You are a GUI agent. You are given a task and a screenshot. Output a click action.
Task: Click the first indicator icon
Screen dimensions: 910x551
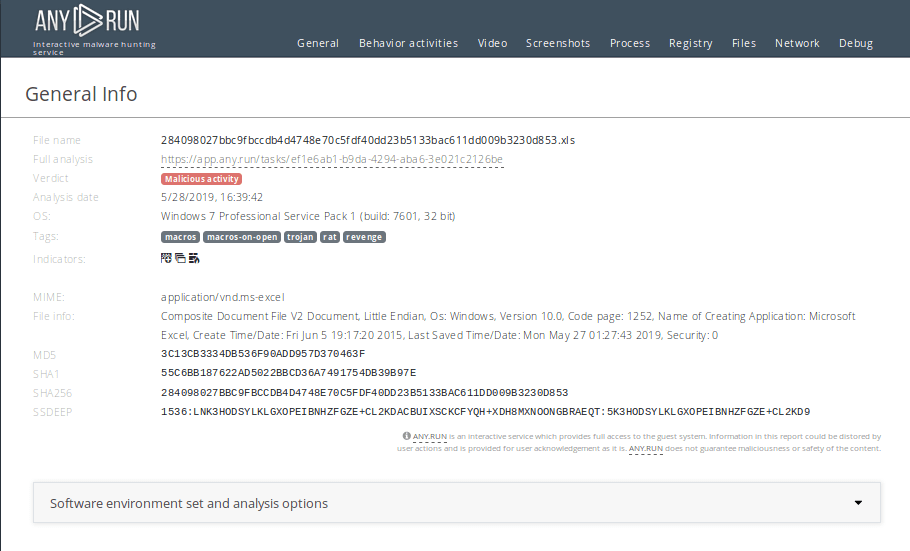(166, 259)
